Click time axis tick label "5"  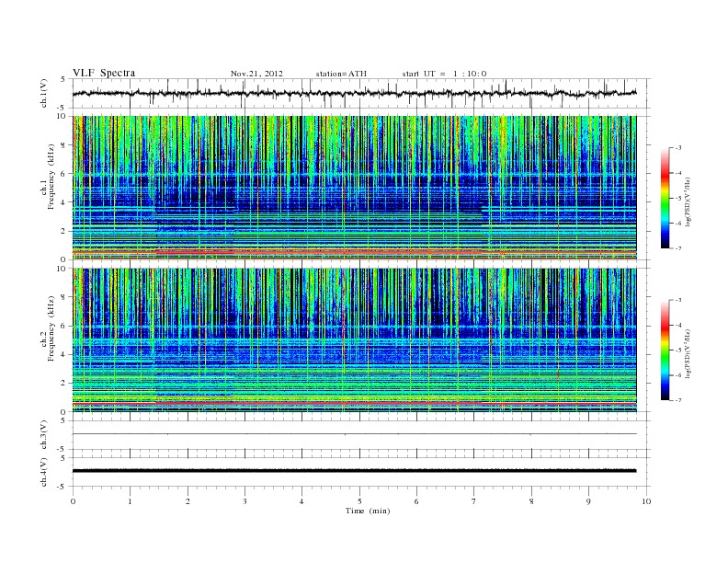359,501
